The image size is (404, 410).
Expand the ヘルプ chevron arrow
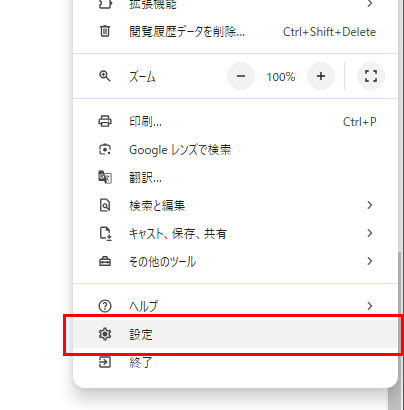(x=369, y=306)
